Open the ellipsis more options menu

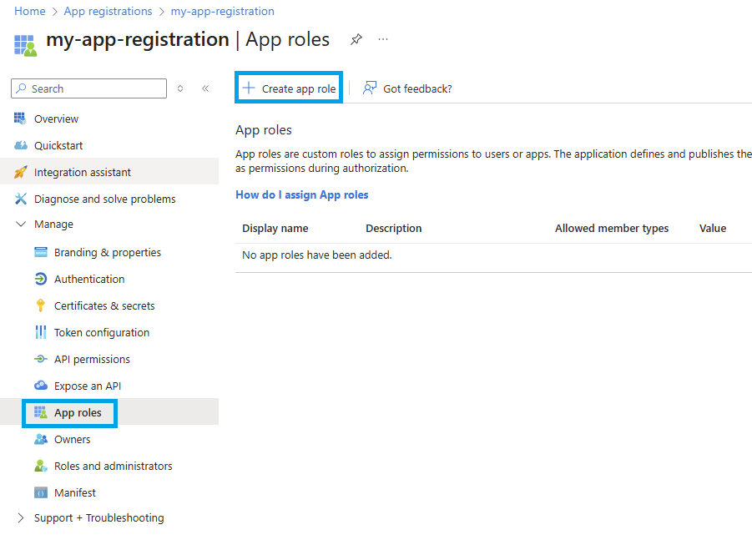[383, 39]
